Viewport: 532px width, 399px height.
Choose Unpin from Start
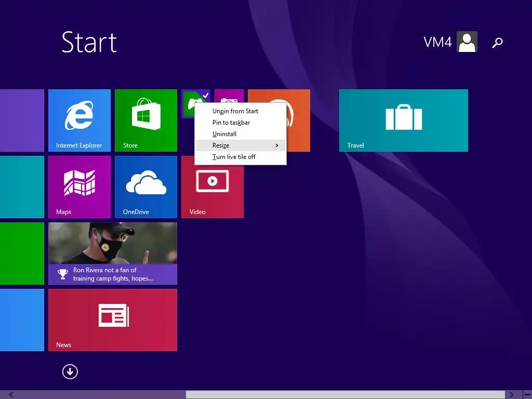pos(241,111)
